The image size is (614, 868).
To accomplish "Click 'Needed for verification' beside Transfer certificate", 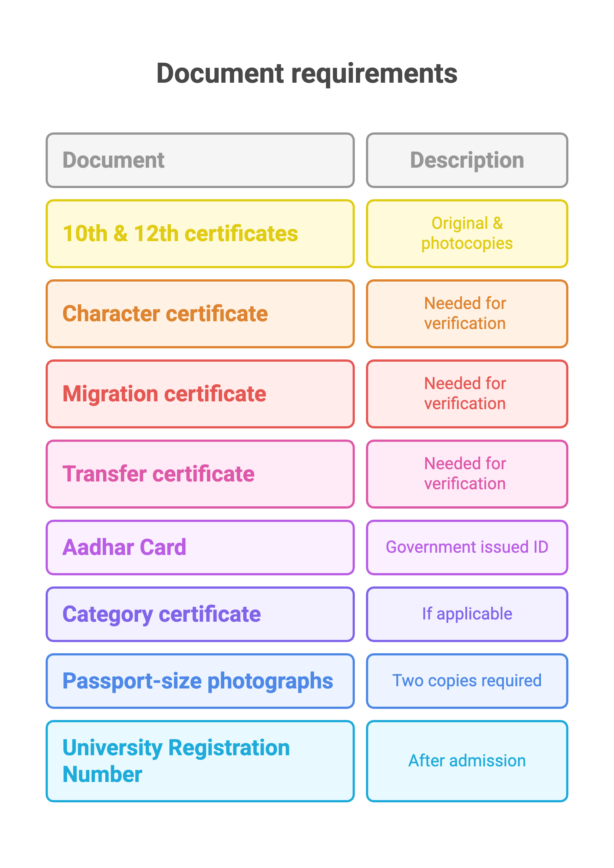I will tap(466, 474).
